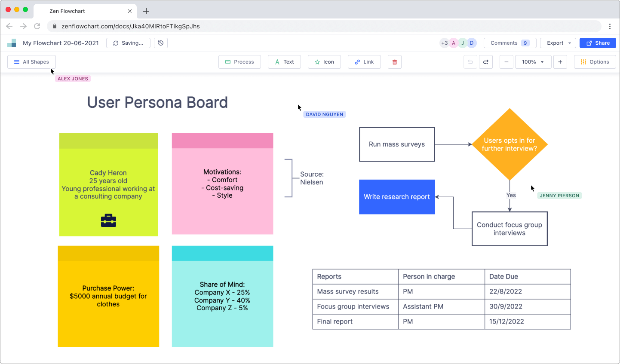
Task: Click the redo arrow icon
Action: coord(486,62)
